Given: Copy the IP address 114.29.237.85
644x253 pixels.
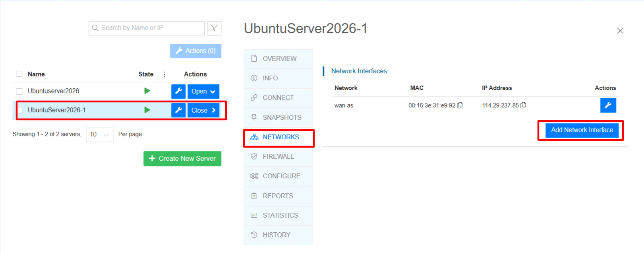Looking at the screenshot, I should tap(523, 105).
